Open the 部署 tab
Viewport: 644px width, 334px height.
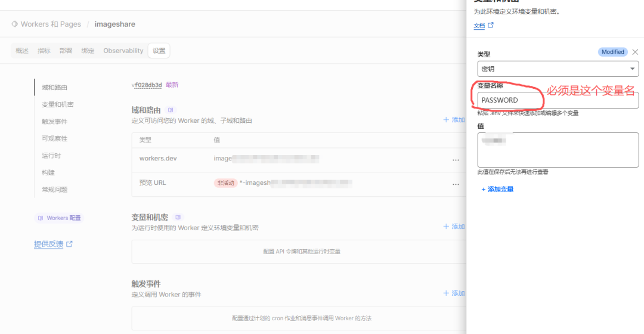pos(66,51)
